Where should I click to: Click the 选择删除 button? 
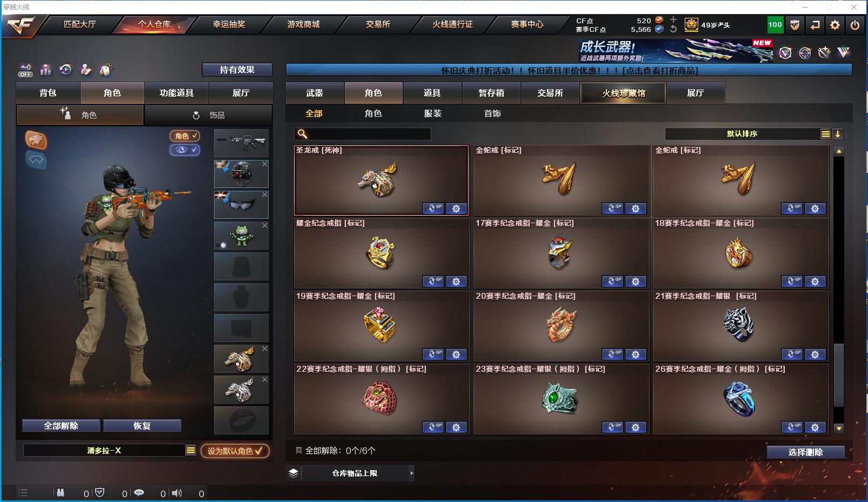point(805,452)
